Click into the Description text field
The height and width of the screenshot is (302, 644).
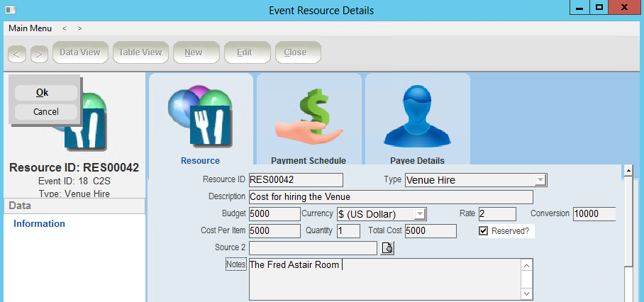pos(390,197)
